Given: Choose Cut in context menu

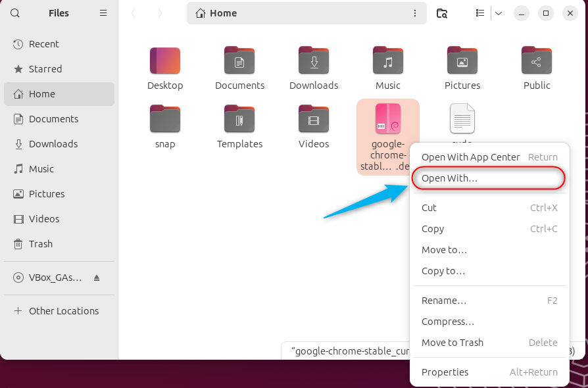Looking at the screenshot, I should pos(489,208).
